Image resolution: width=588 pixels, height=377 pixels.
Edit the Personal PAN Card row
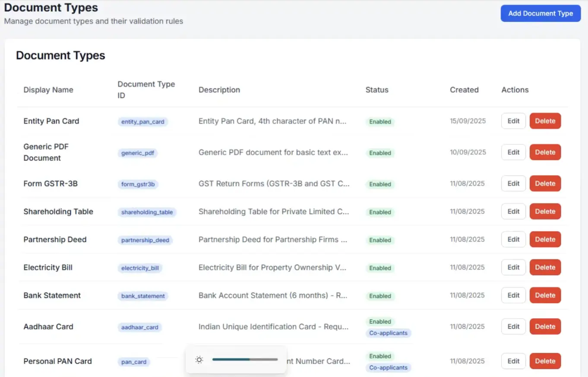pos(513,361)
